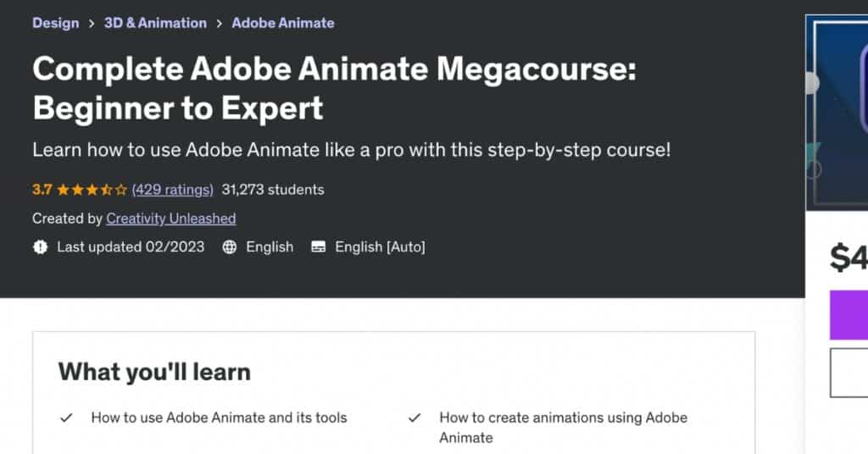Click the Design breadcrumb link
868x454 pixels.
55,23
